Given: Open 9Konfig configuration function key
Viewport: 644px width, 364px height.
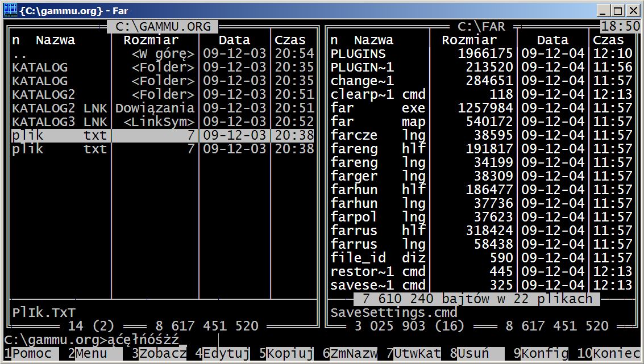Looking at the screenshot, I should [x=541, y=353].
